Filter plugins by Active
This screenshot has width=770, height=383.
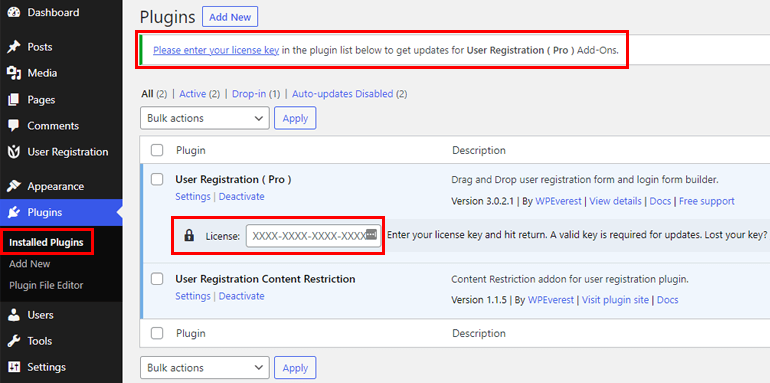[192, 94]
